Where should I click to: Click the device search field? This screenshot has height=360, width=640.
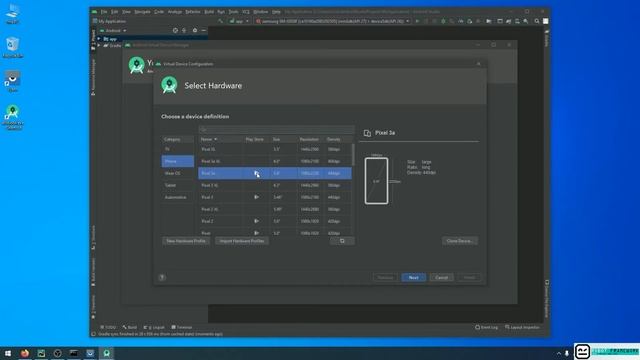[x=276, y=129]
